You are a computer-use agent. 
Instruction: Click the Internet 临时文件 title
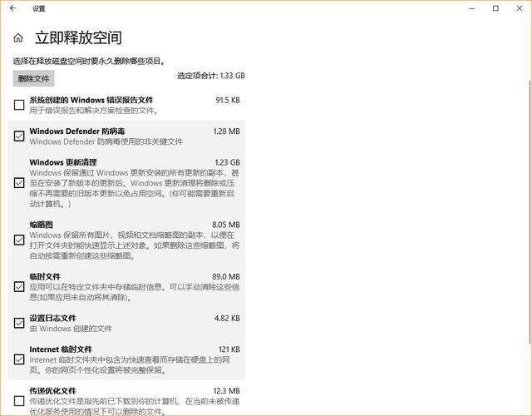click(61, 349)
